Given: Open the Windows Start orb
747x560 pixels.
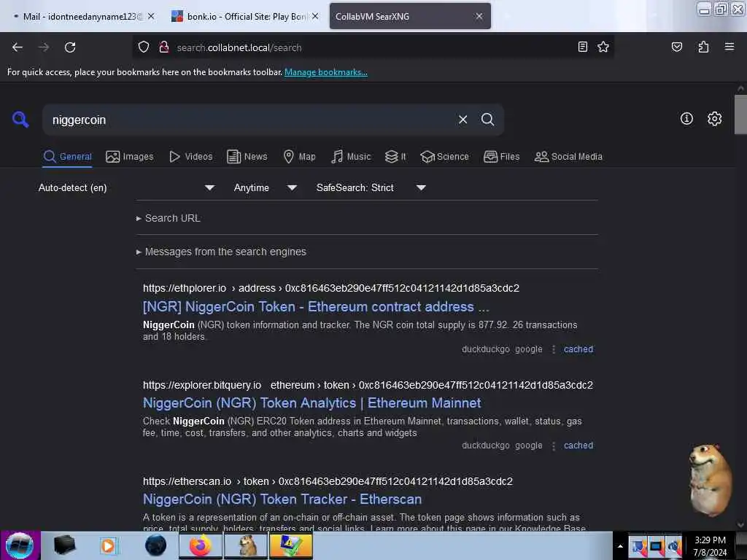Looking at the screenshot, I should 20,545.
